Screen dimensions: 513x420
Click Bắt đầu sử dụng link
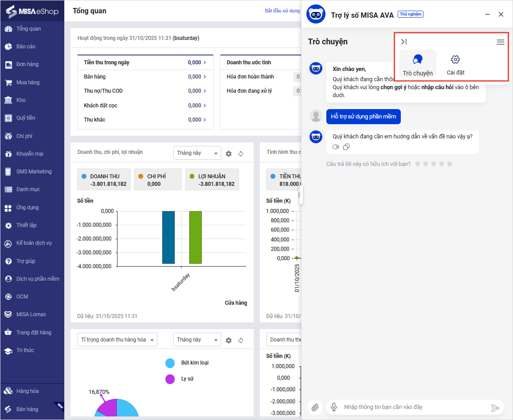click(x=282, y=11)
